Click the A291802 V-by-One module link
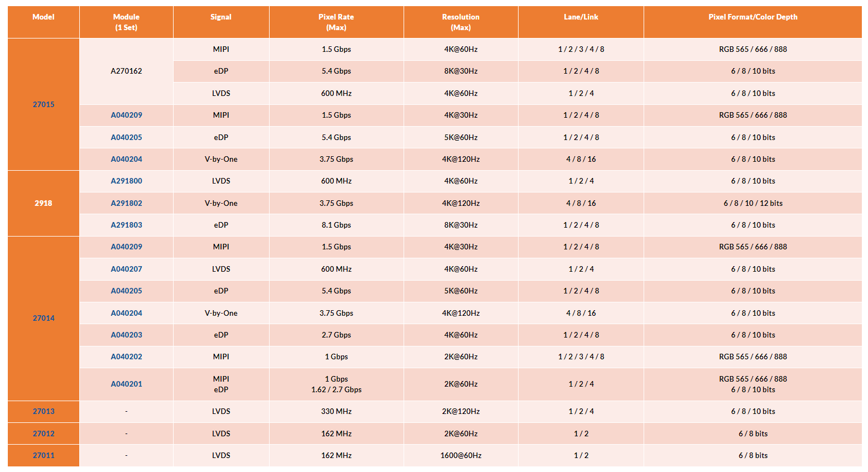Viewport: 868px width, 472px height. coord(126,203)
